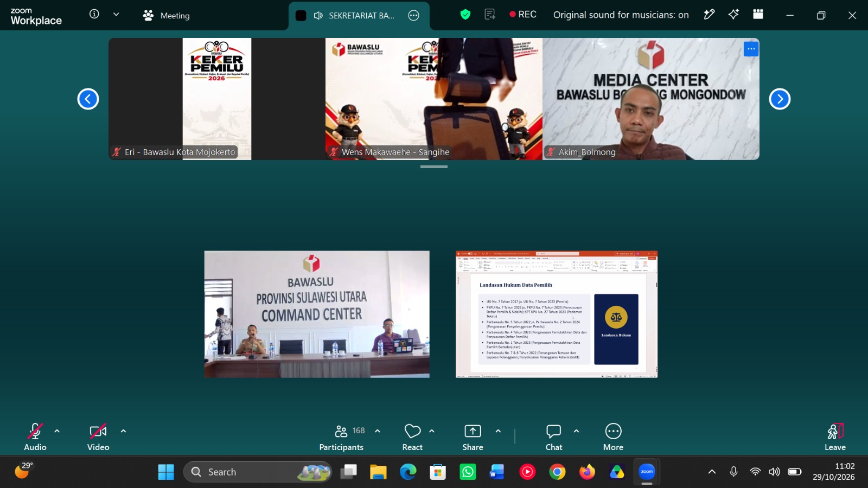Leave the meeting

click(x=835, y=436)
